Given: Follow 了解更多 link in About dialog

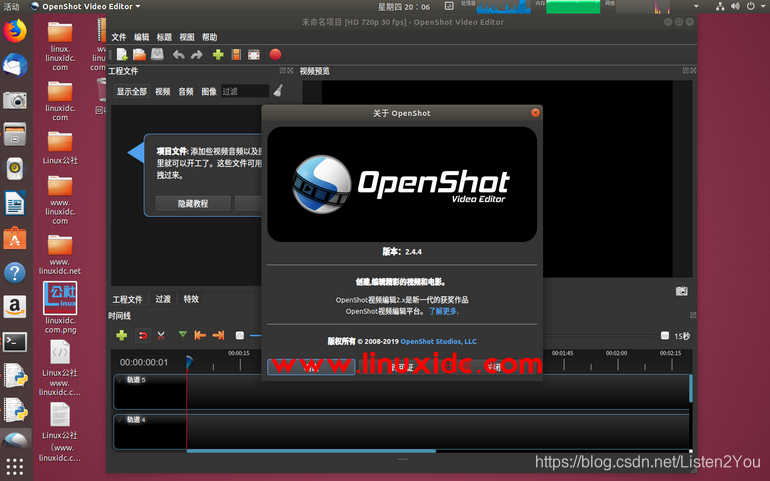Looking at the screenshot, I should 442,311.
